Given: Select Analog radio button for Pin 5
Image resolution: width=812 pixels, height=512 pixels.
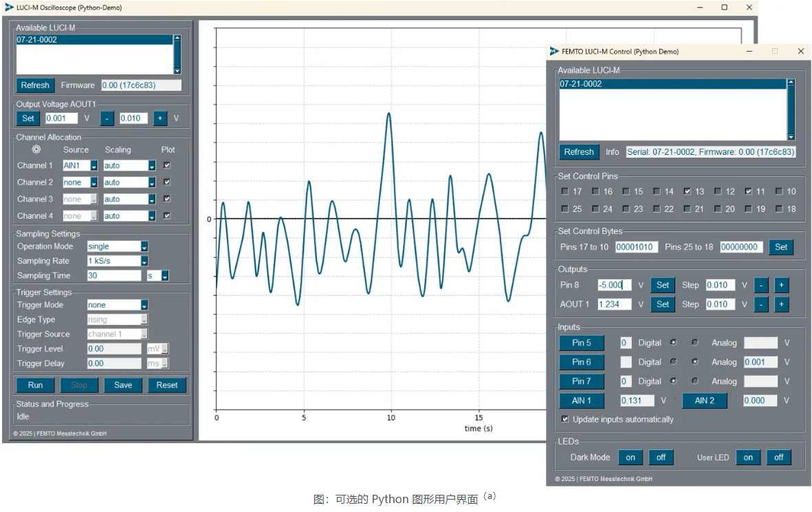Looking at the screenshot, I should [x=695, y=343].
